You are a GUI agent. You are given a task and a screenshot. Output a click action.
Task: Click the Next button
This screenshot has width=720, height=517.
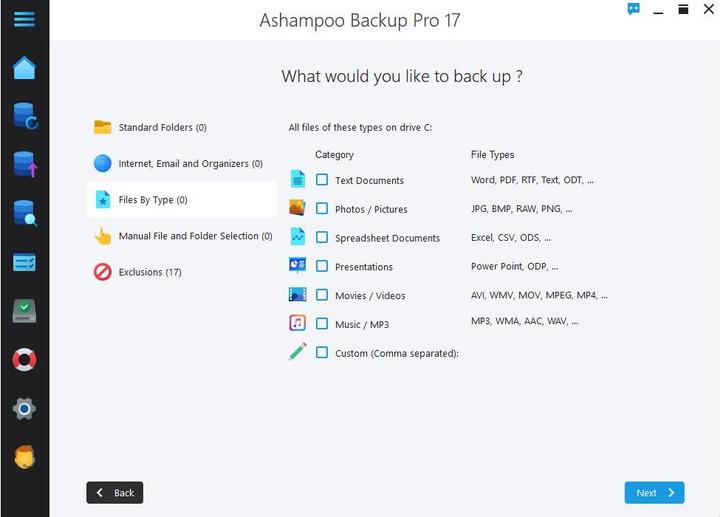coord(654,492)
